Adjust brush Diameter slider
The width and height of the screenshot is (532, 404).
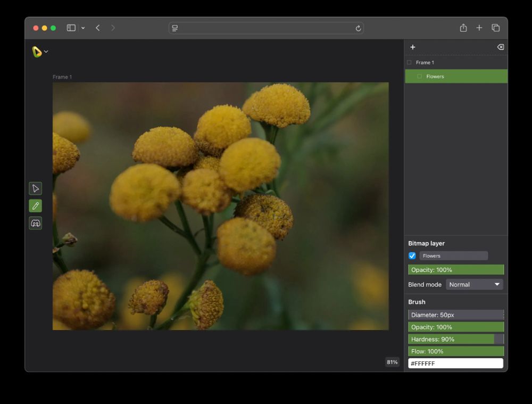[x=456, y=315]
